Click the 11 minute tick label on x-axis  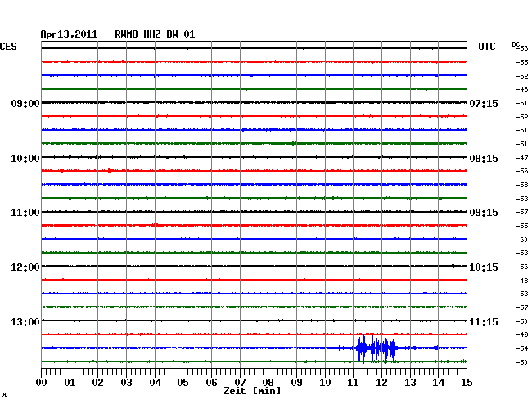[354, 382]
